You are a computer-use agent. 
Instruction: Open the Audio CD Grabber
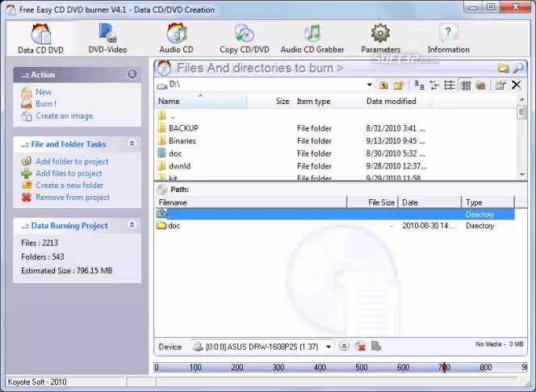point(312,39)
